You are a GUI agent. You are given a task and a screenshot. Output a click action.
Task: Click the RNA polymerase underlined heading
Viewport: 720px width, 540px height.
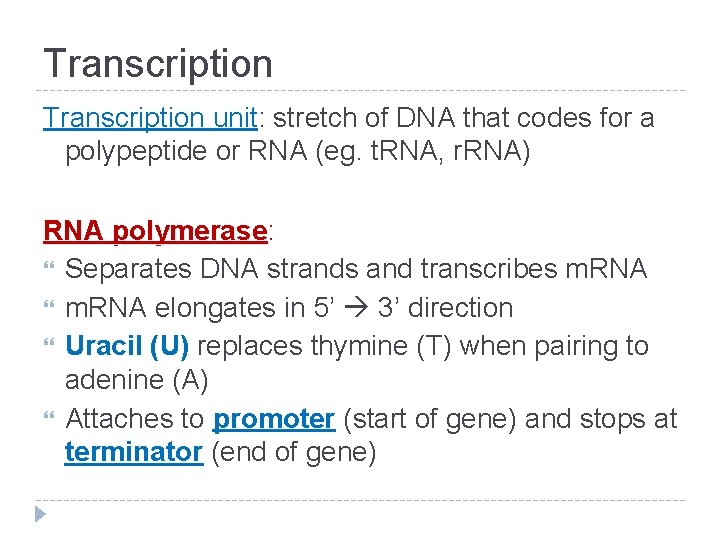coord(155,231)
